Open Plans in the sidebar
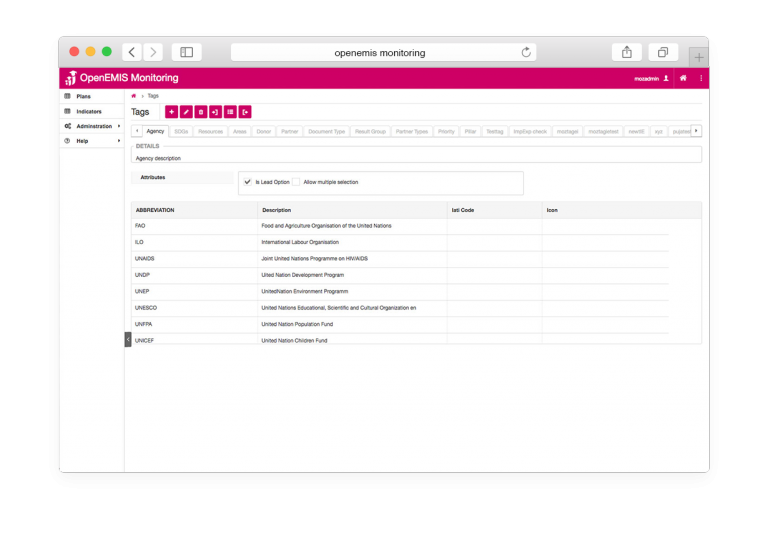 84,96
